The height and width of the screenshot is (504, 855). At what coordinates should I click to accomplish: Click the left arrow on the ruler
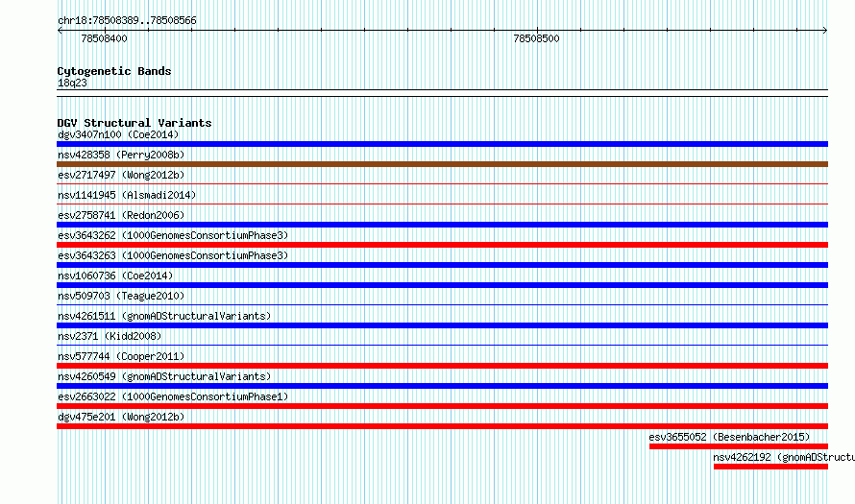[60, 31]
